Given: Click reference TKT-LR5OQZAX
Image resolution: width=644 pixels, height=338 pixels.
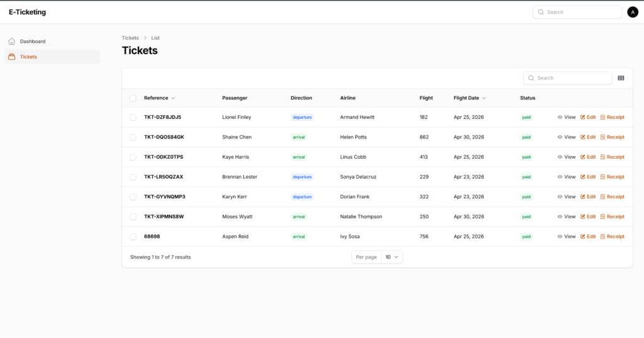Looking at the screenshot, I should (x=164, y=177).
